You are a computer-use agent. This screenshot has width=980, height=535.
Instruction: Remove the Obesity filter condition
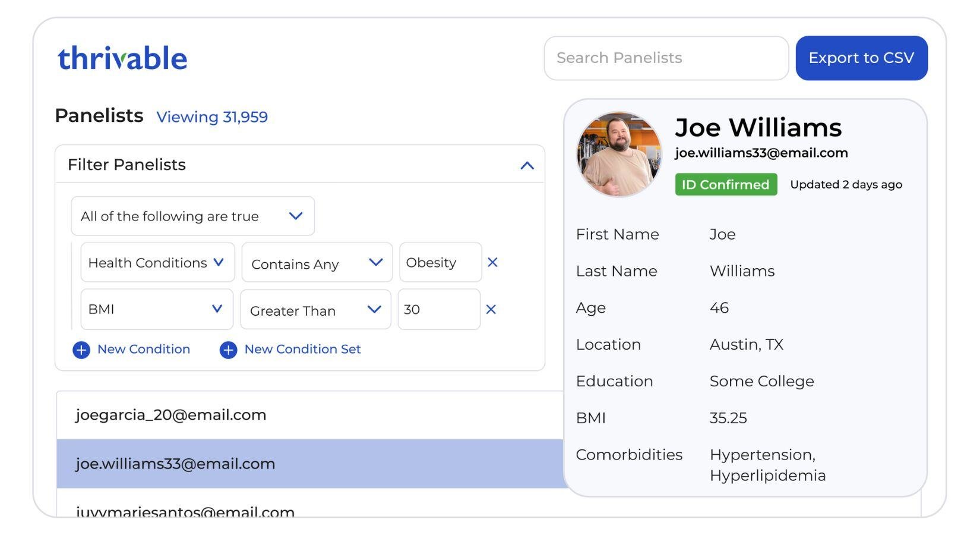click(492, 262)
